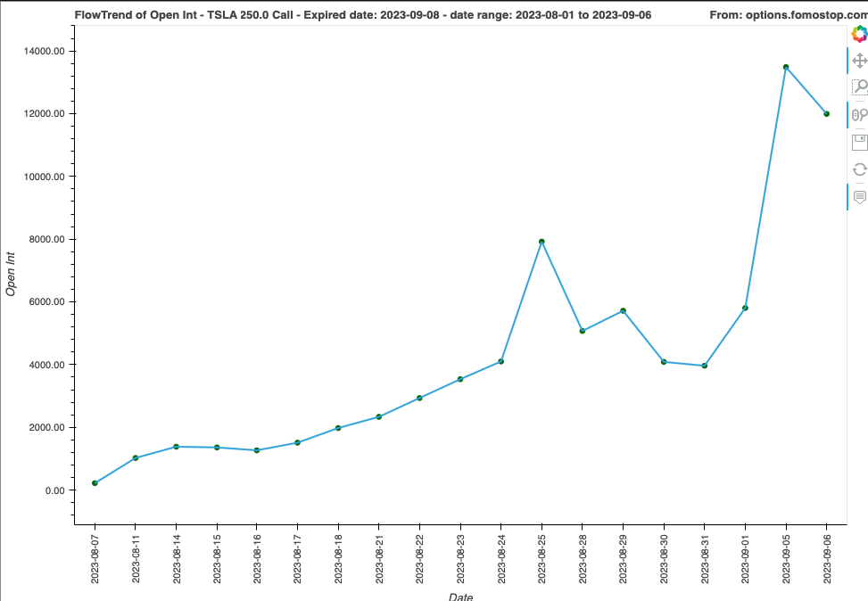Click the 0.00 y-axis label
Viewport: 868px width, 601px height.
[55, 490]
